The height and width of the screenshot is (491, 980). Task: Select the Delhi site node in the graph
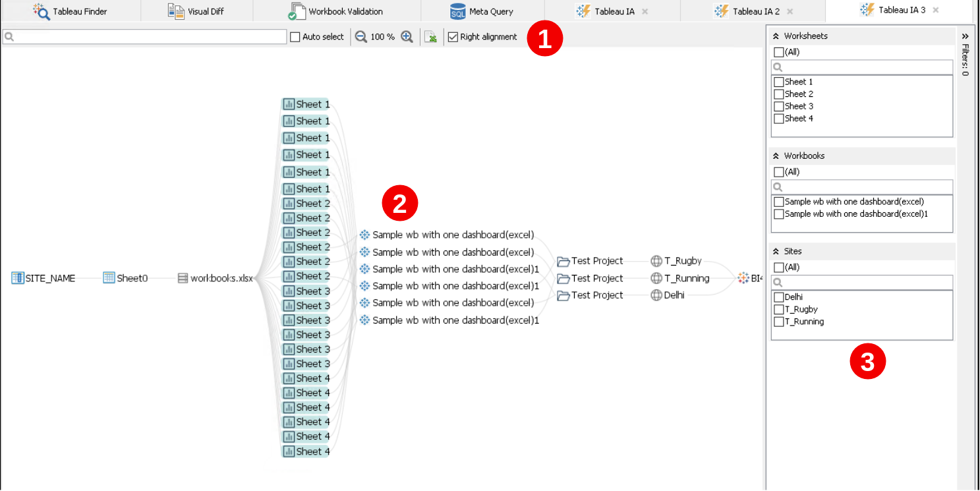pyautogui.click(x=667, y=295)
